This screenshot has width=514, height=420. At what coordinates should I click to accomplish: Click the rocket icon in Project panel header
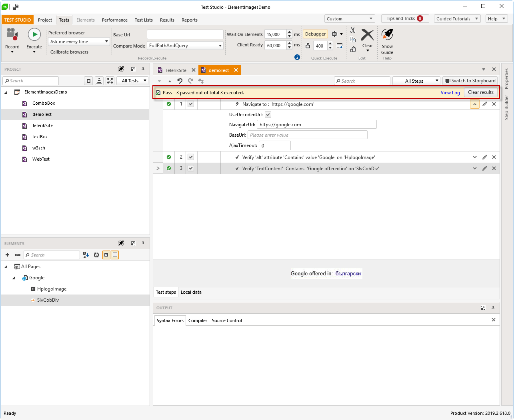pos(121,69)
